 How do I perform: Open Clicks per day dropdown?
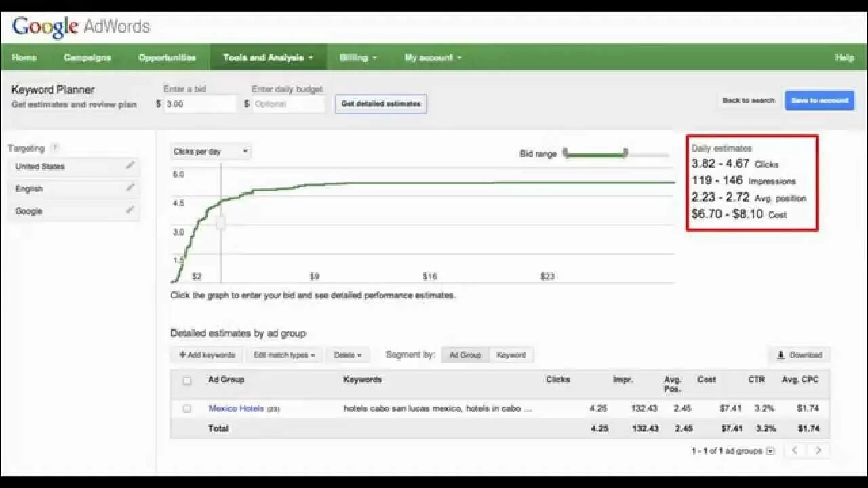click(x=210, y=152)
